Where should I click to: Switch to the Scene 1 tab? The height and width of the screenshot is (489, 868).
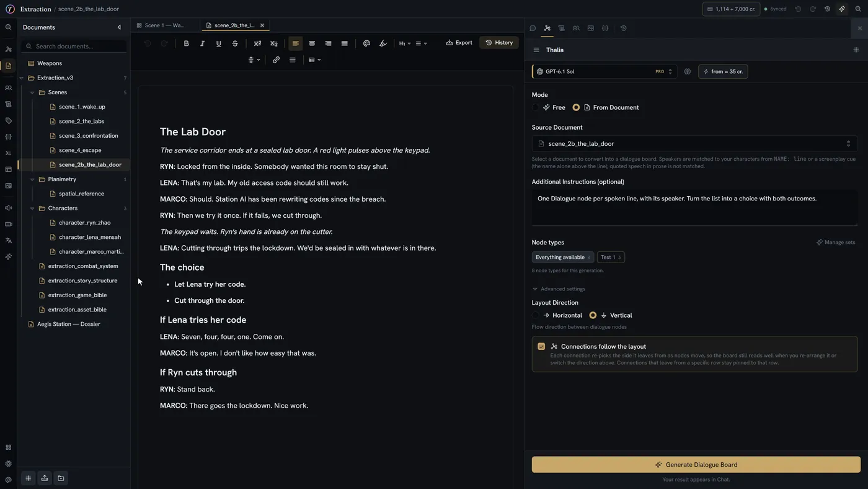click(164, 25)
